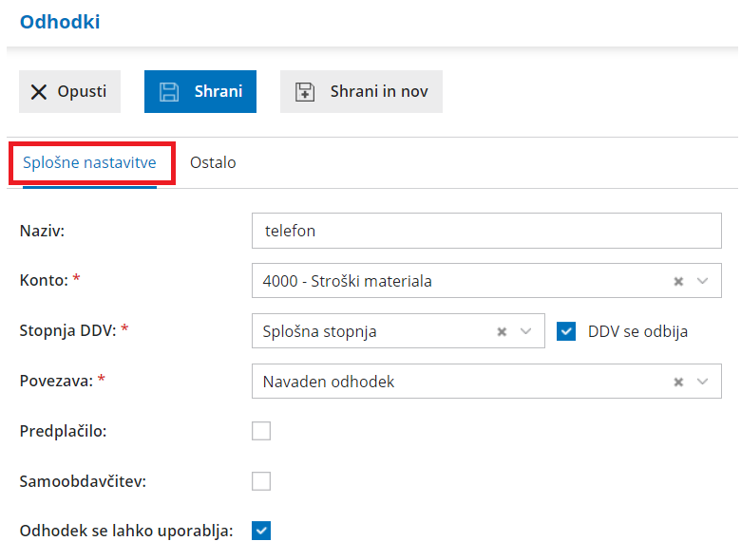The width and height of the screenshot is (741, 560).
Task: Expand the Konto dropdown arrow
Action: [x=703, y=281]
